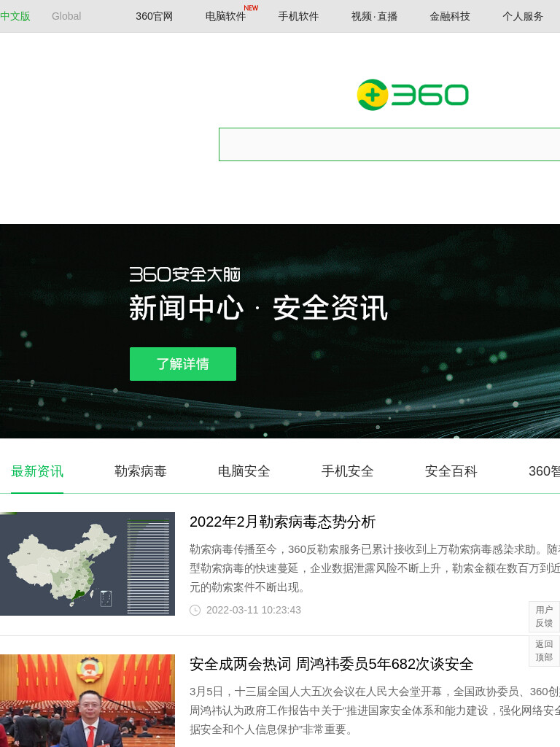Switch to the 手机安全 tab

[x=348, y=471]
